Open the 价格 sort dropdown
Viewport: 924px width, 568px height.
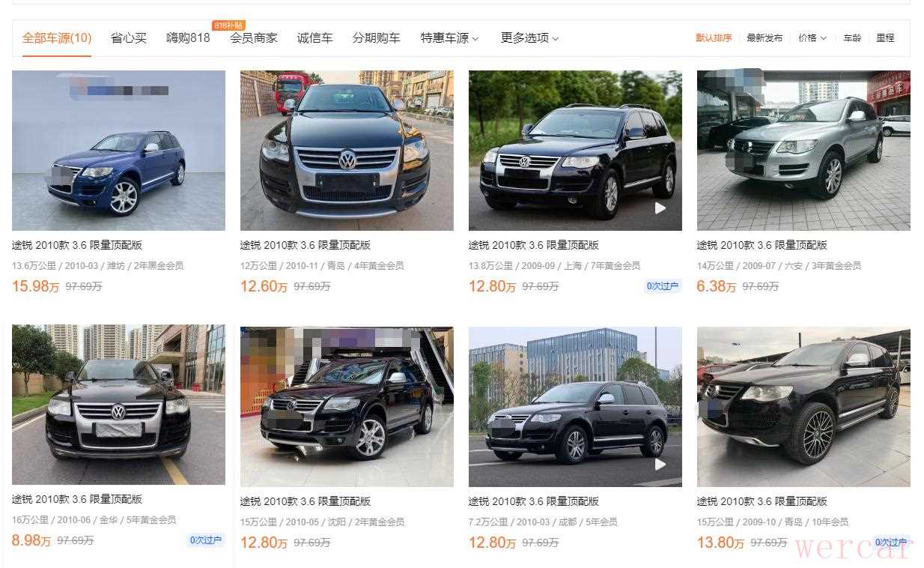pyautogui.click(x=812, y=37)
